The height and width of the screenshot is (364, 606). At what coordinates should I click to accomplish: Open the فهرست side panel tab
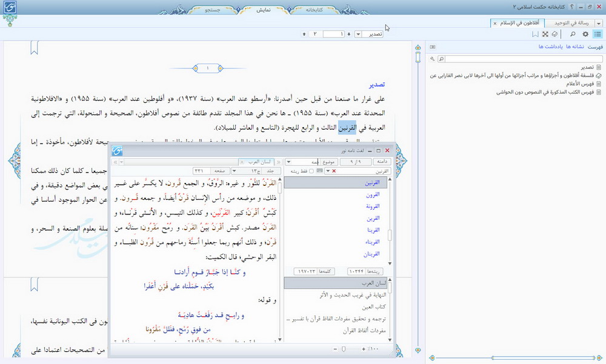coord(595,47)
